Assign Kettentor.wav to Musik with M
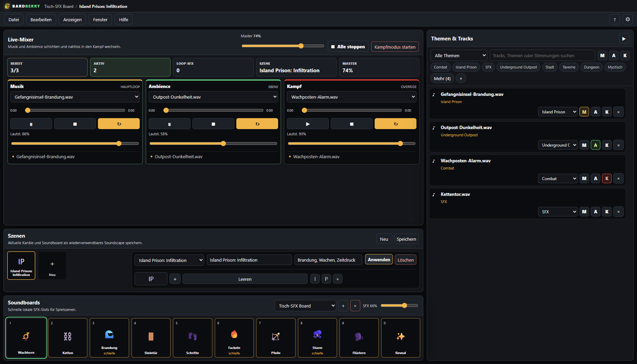 coord(584,212)
